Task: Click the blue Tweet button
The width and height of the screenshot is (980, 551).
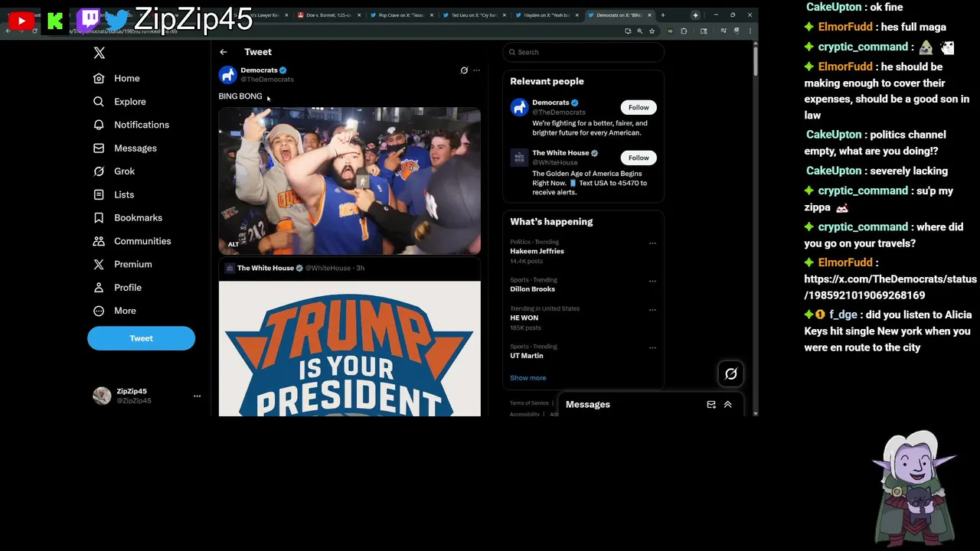Action: coord(141,338)
